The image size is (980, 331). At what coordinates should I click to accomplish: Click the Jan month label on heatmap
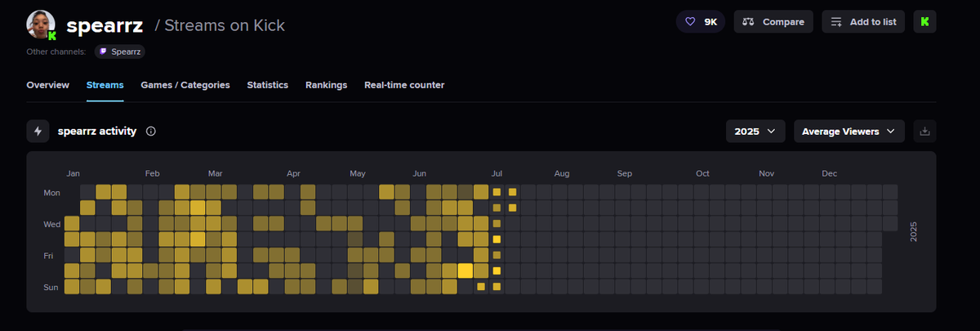[x=73, y=173]
